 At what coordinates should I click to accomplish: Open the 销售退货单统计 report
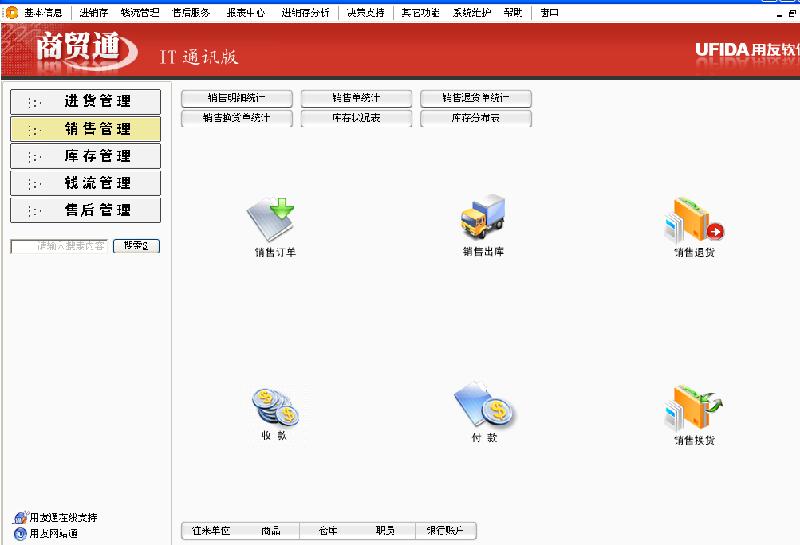(476, 98)
